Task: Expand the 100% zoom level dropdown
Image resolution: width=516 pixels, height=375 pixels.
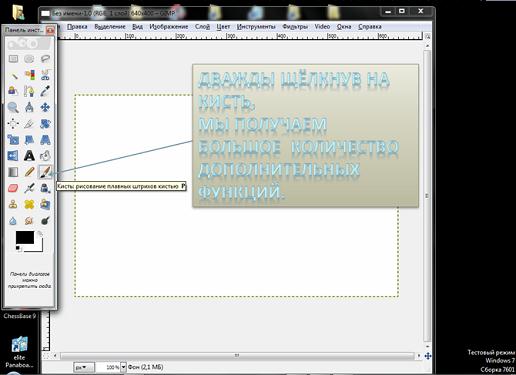Action: coord(123,367)
